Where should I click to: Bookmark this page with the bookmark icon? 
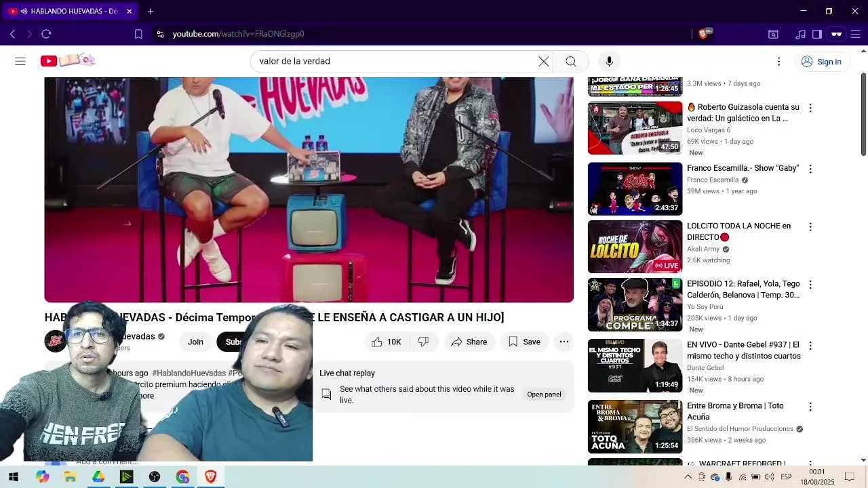click(x=138, y=34)
